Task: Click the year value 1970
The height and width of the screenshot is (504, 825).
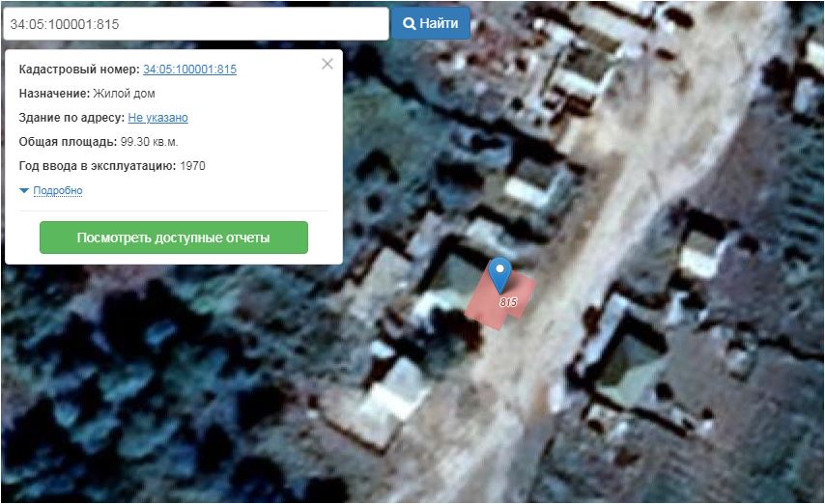Action: tap(192, 166)
